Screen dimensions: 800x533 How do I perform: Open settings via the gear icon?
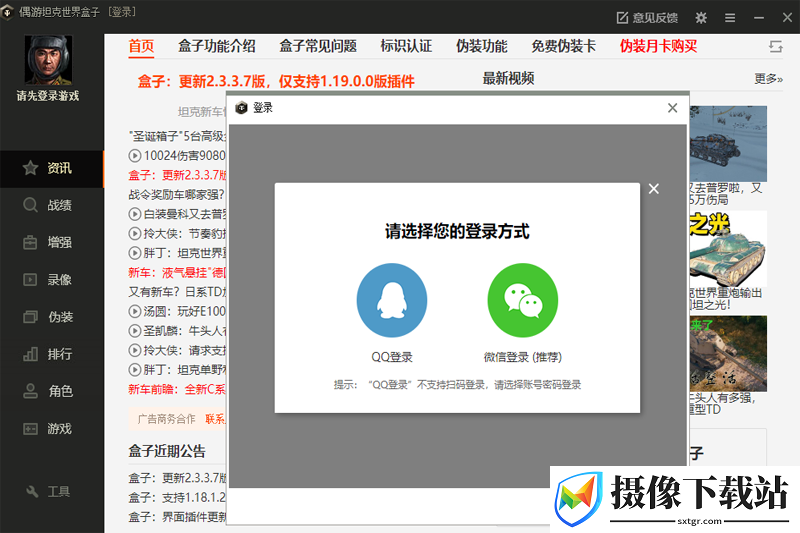(x=702, y=18)
